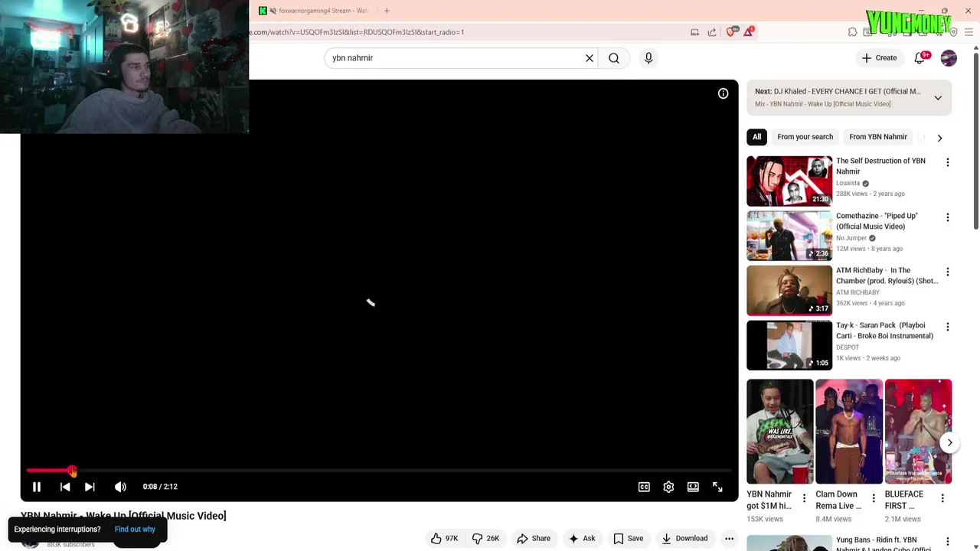Open the player settings gear
The width and height of the screenshot is (980, 551).
668,487
